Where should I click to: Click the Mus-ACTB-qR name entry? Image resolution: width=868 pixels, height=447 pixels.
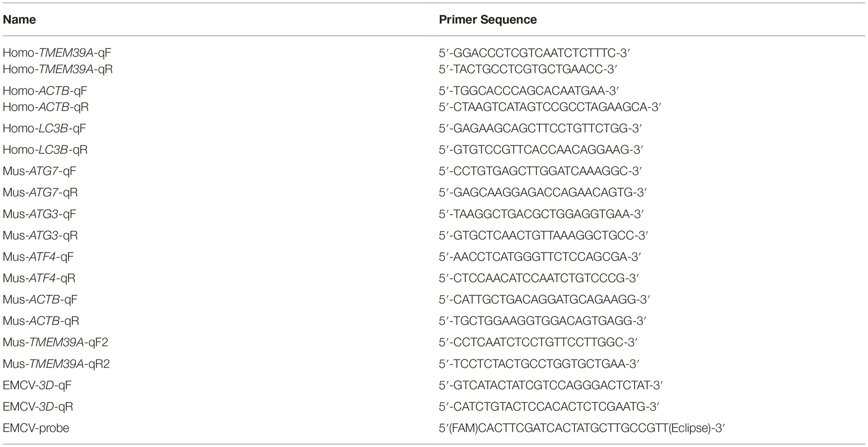click(41, 321)
